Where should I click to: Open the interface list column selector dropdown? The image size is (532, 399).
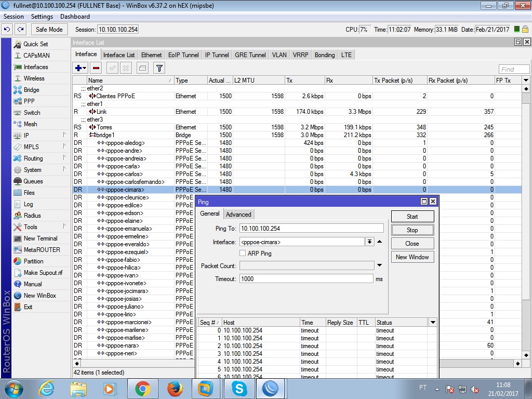(x=526, y=81)
